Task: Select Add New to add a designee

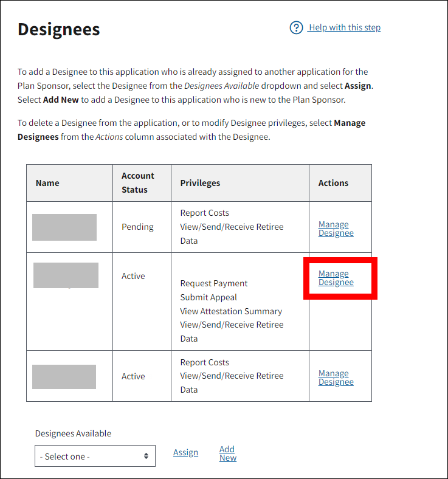Action: click(x=227, y=453)
